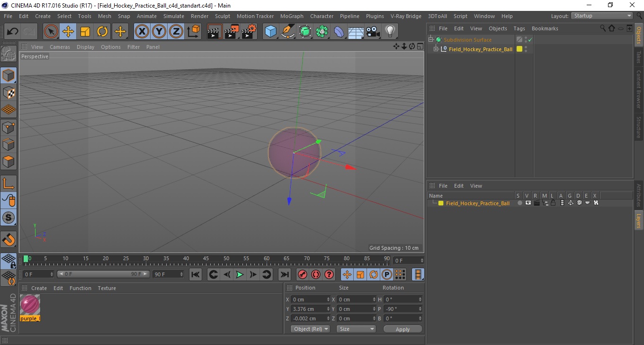Activate the Move tool

pyautogui.click(x=68, y=32)
